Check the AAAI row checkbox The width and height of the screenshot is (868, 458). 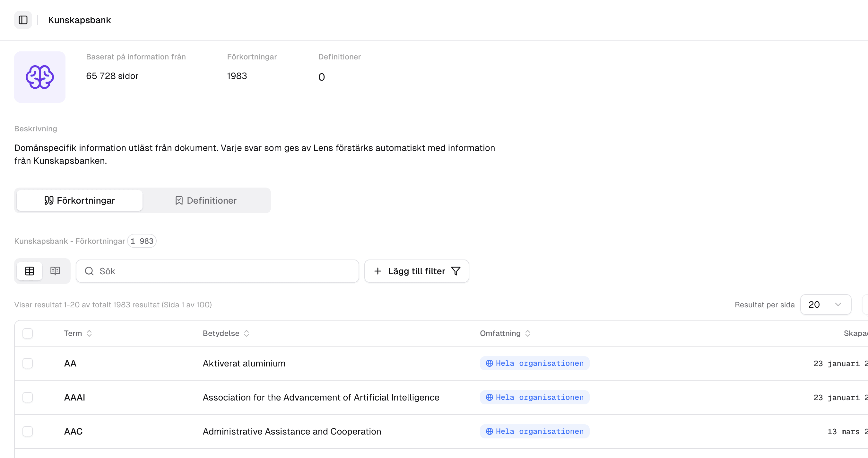pos(28,397)
